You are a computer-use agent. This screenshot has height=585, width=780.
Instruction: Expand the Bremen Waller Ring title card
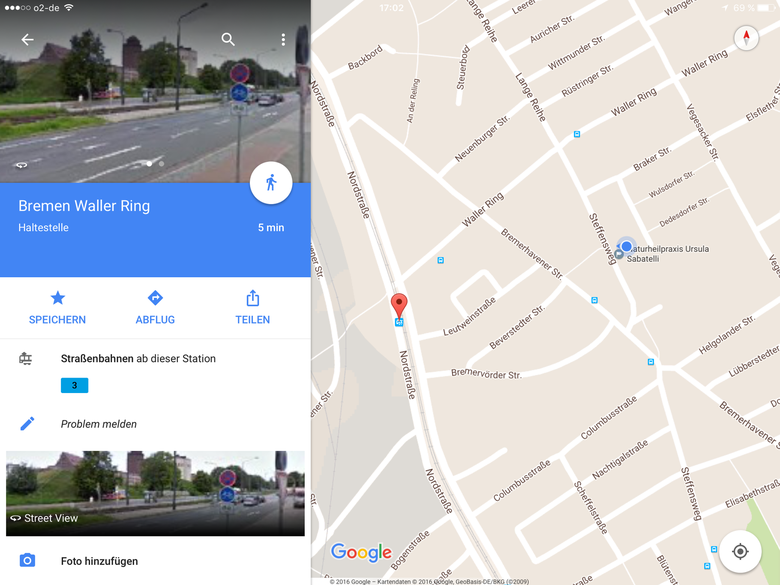click(155, 229)
